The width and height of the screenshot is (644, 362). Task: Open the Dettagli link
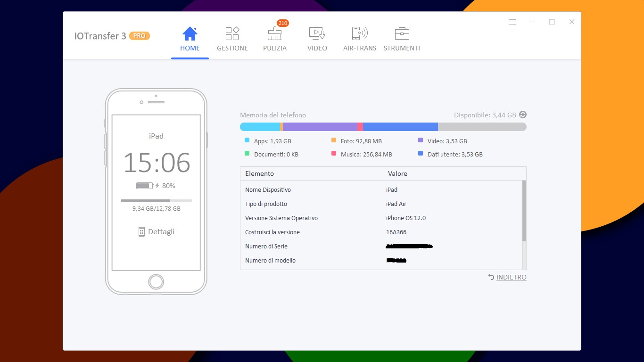[161, 231]
